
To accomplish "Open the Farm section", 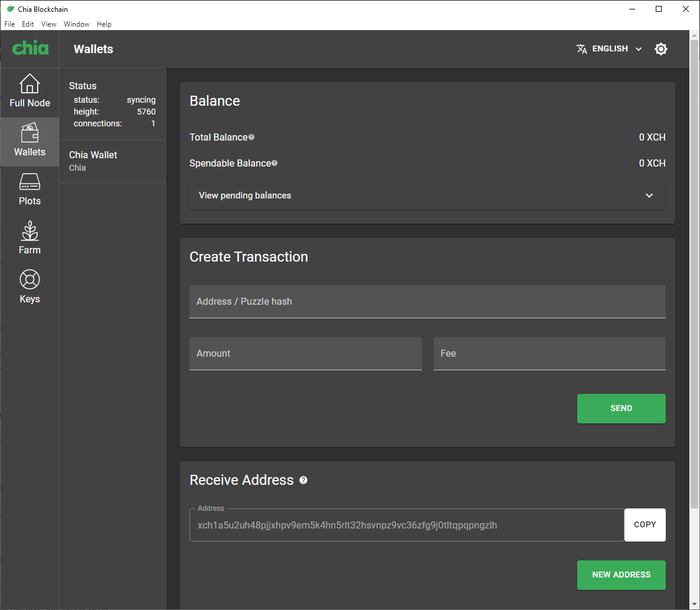I will (x=30, y=239).
